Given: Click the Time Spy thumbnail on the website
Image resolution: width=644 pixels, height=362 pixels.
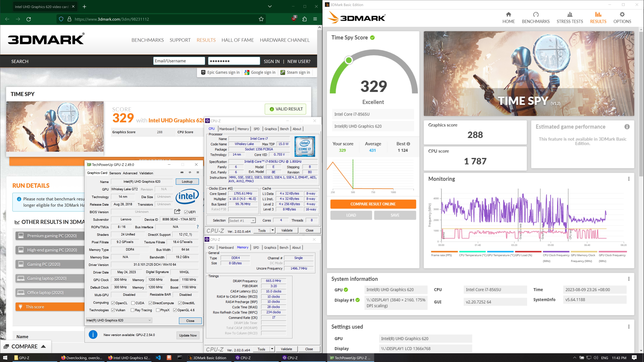Looking at the screenshot, I should click(x=55, y=126).
